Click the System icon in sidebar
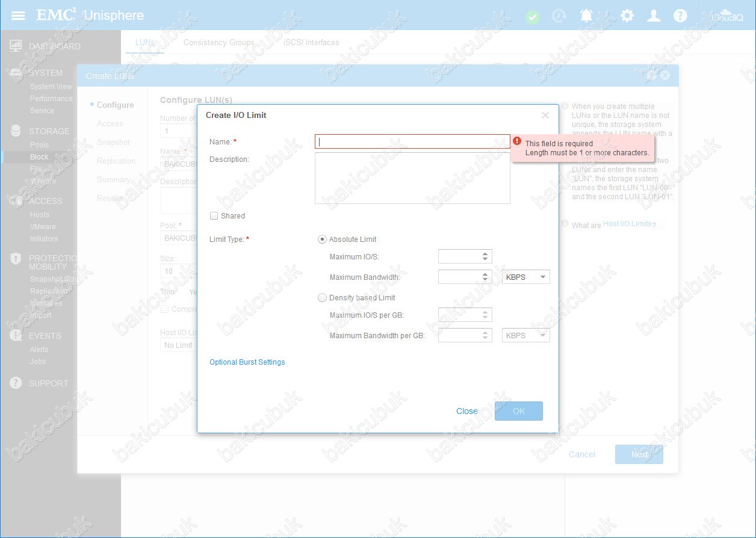 (x=16, y=73)
